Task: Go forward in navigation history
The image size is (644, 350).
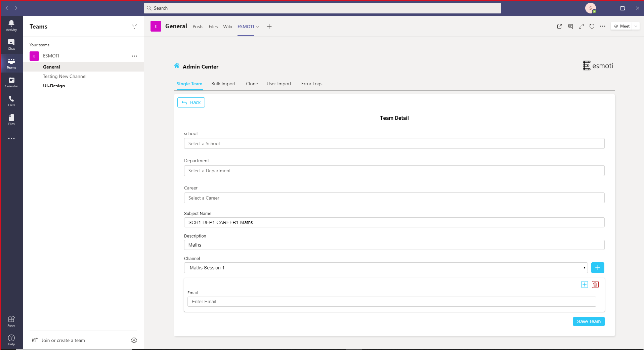Action: tap(16, 8)
